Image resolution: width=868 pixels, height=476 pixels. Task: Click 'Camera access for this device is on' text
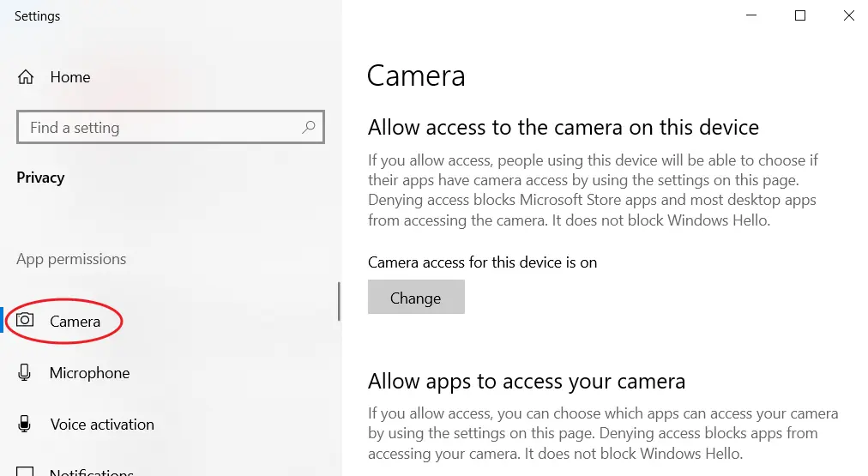pos(482,262)
